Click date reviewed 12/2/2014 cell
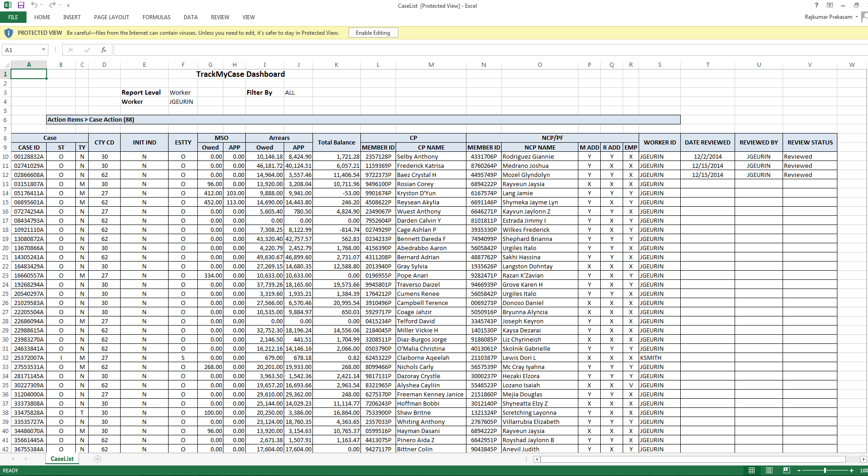868x476 pixels. (x=708, y=156)
